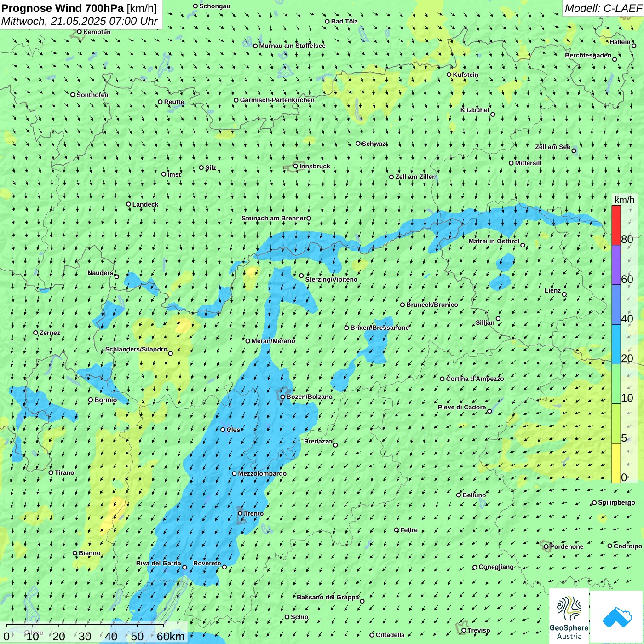This screenshot has height=644, width=644.
Task: Pick the yellow 0–5 legend color
Action: pos(616,463)
